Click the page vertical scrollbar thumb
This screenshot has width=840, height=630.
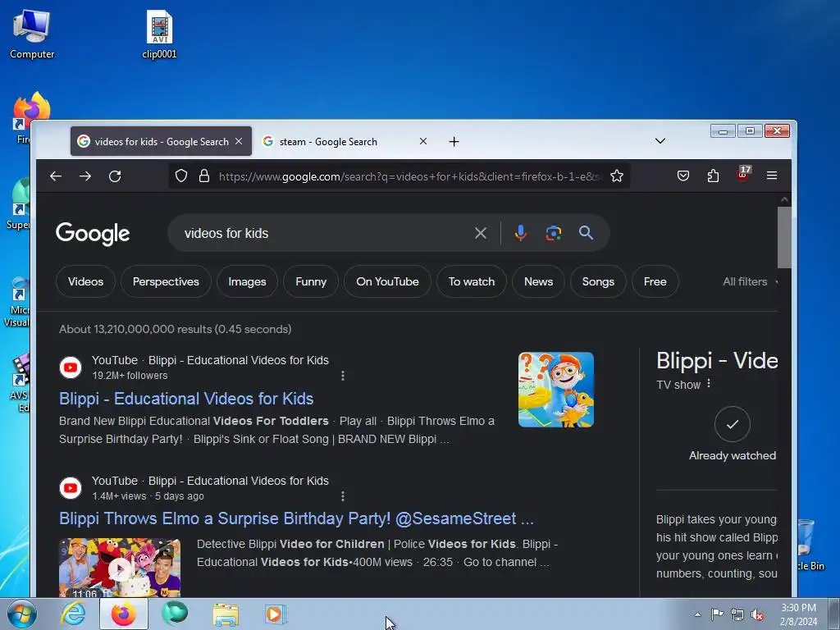[x=784, y=237]
